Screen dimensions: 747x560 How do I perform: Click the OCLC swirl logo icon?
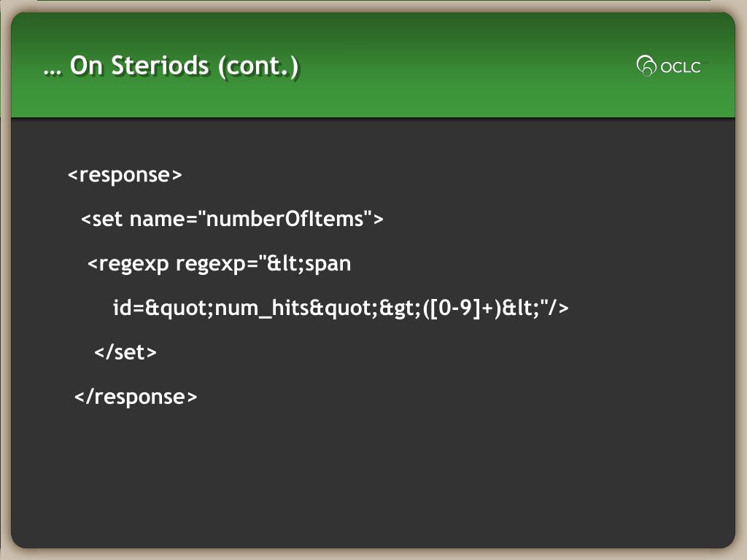(x=646, y=66)
